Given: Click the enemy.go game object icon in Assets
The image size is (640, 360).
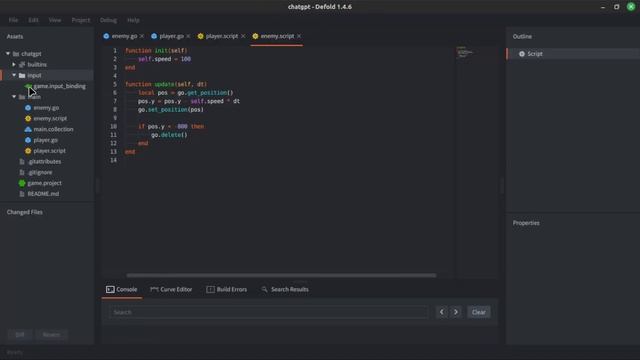Looking at the screenshot, I should (x=28, y=108).
